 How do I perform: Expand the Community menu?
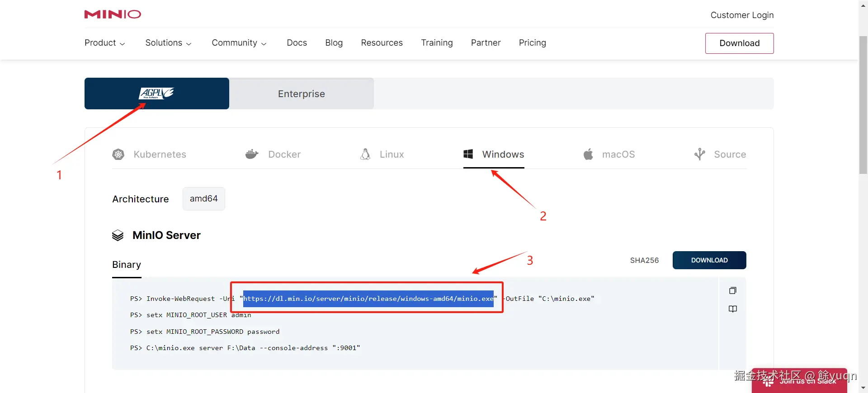pos(239,43)
